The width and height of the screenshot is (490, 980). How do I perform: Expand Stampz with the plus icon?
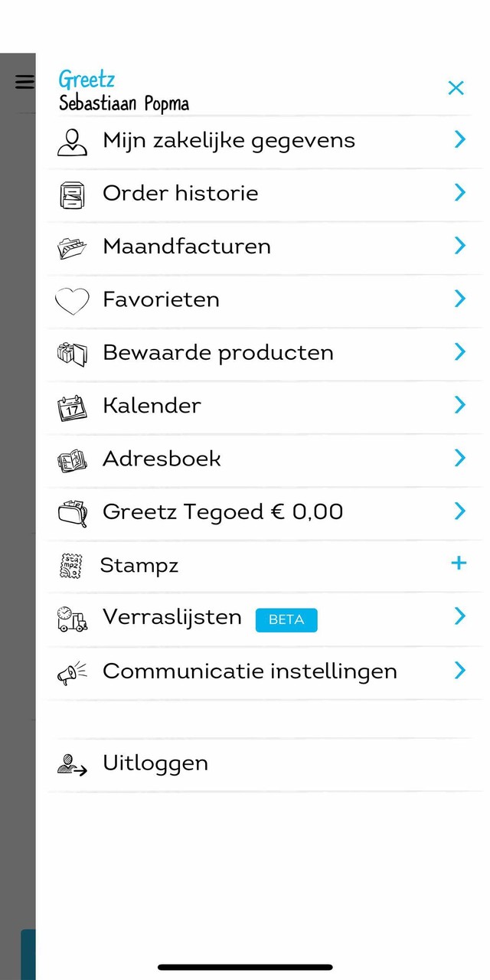click(459, 563)
